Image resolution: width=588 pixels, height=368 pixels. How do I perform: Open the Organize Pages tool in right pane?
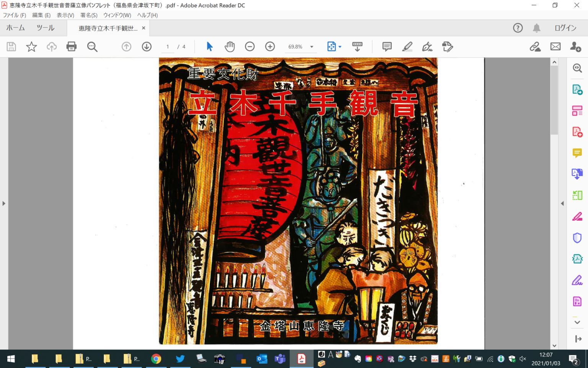[577, 195]
